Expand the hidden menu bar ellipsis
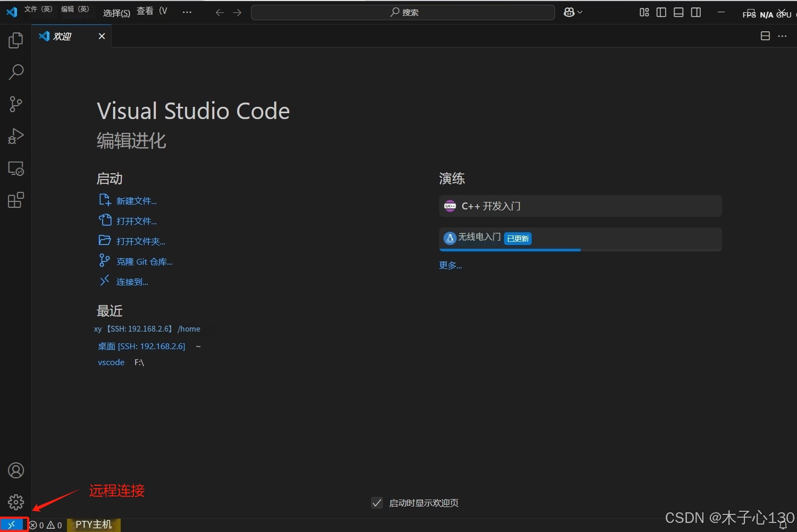 tap(187, 12)
